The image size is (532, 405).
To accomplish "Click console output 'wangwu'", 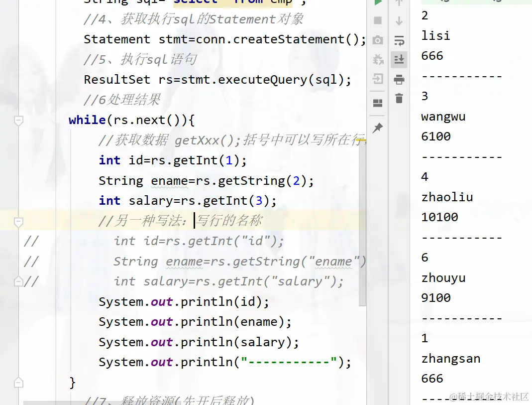I will (443, 117).
